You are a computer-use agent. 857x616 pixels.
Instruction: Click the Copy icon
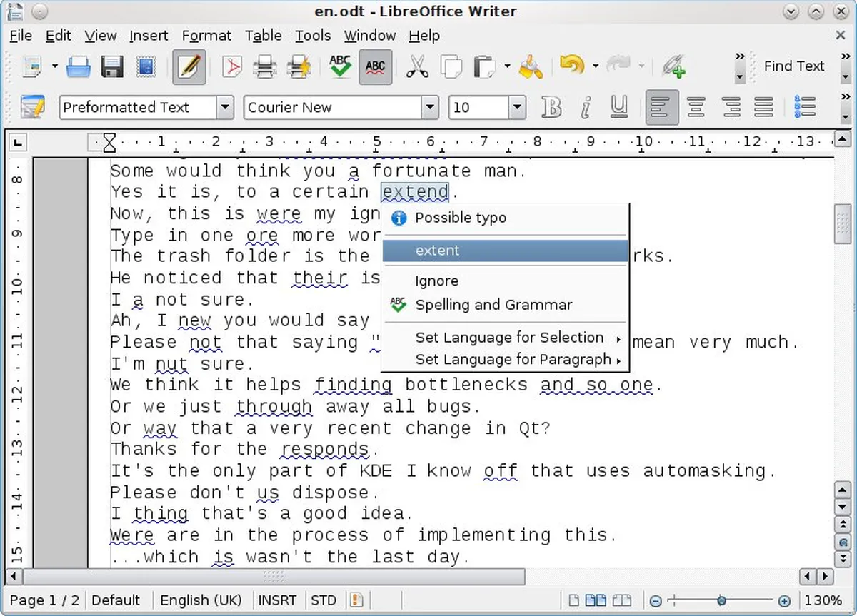(451, 67)
